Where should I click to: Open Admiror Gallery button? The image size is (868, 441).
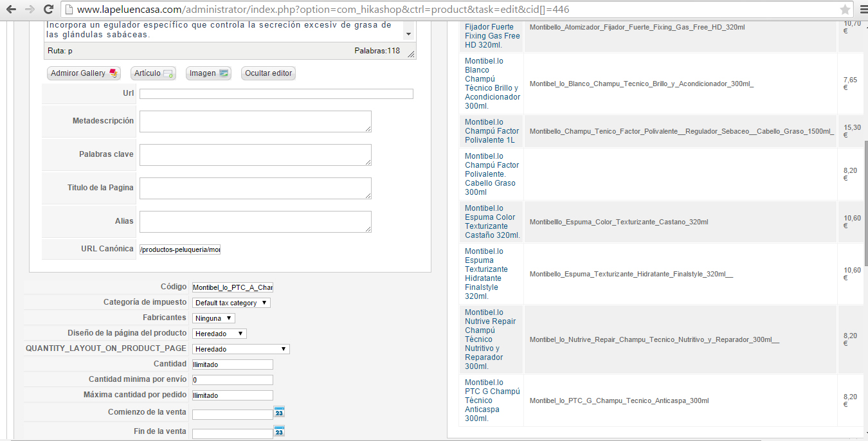84,73
